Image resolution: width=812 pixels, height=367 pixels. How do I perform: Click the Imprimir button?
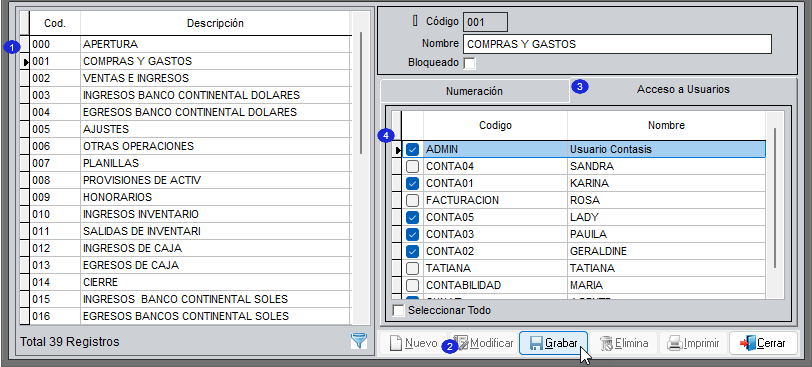coord(693,343)
